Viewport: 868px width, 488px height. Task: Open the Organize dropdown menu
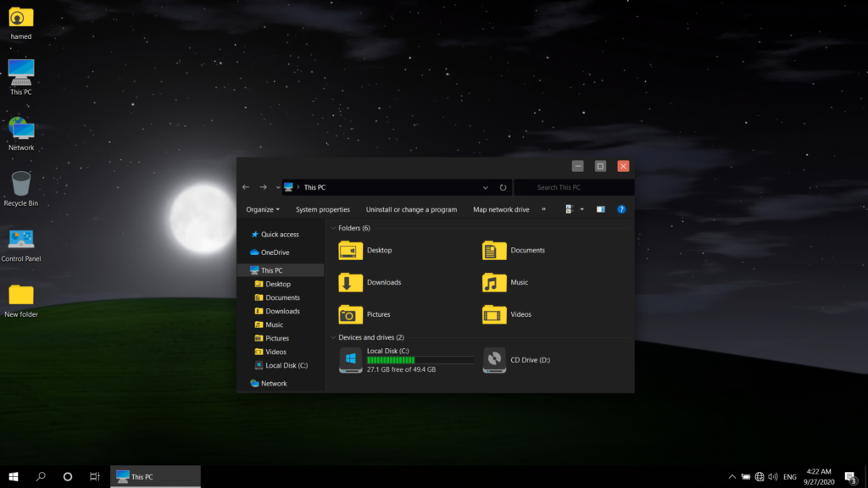tap(263, 209)
